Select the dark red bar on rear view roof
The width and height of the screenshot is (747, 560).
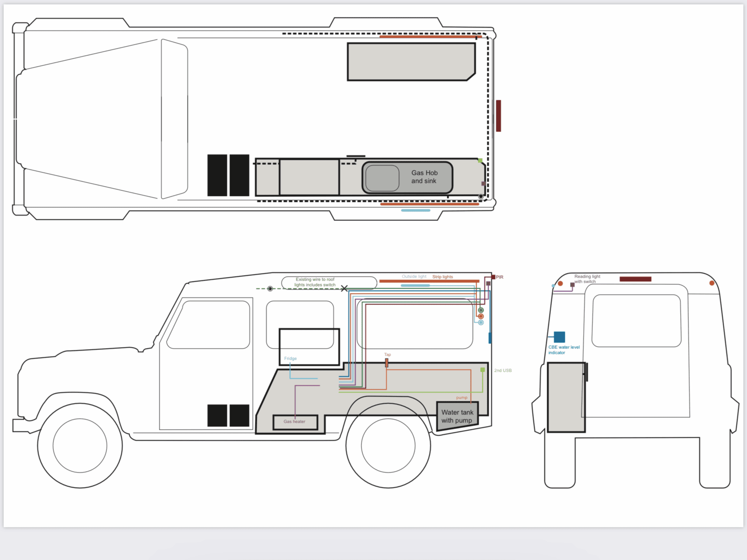point(635,279)
